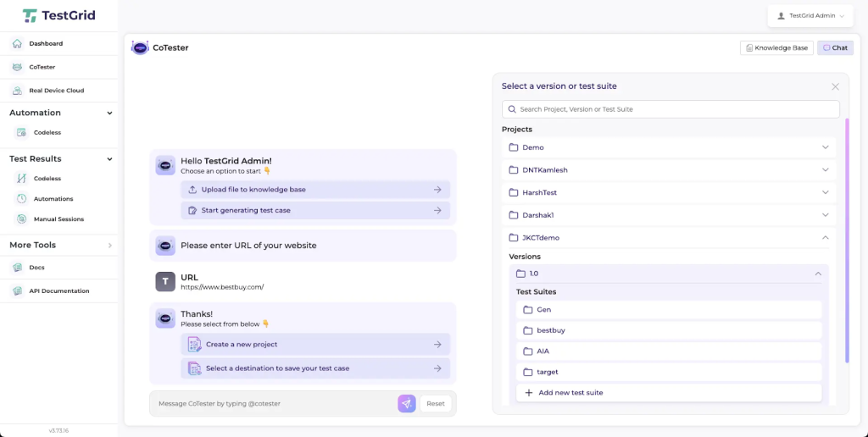Choose the bestbuy test suite
This screenshot has width=868, height=437.
[x=669, y=330]
